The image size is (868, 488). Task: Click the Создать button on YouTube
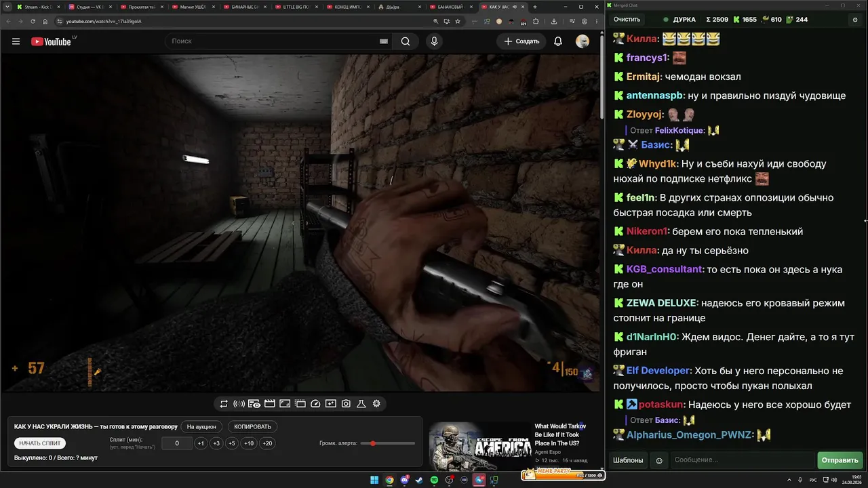pos(521,41)
